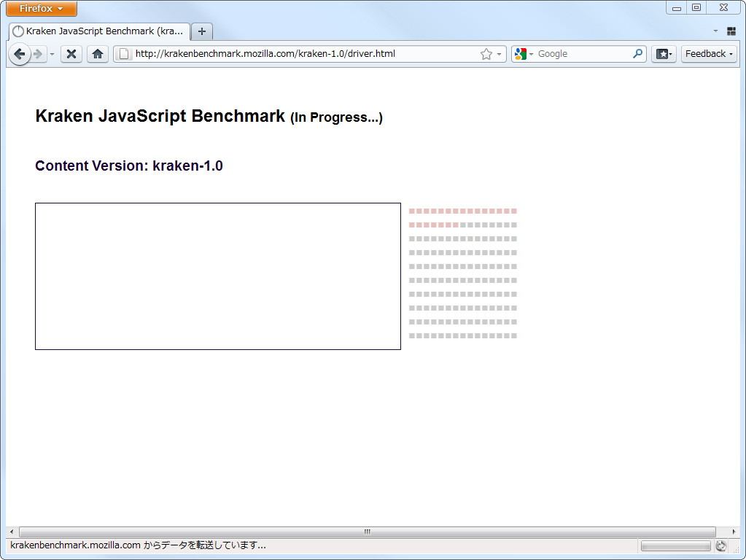Click the 'Content Version: kraken-1.0' text

point(129,166)
